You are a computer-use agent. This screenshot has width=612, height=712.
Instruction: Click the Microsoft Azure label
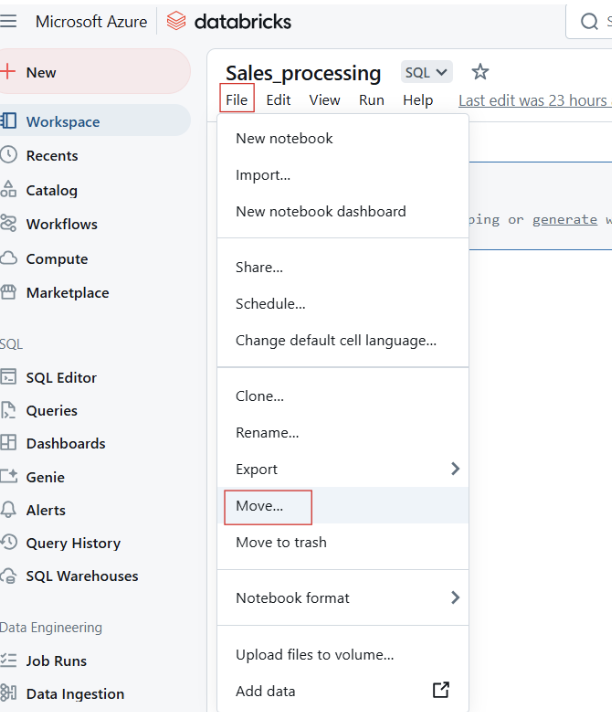(x=91, y=21)
